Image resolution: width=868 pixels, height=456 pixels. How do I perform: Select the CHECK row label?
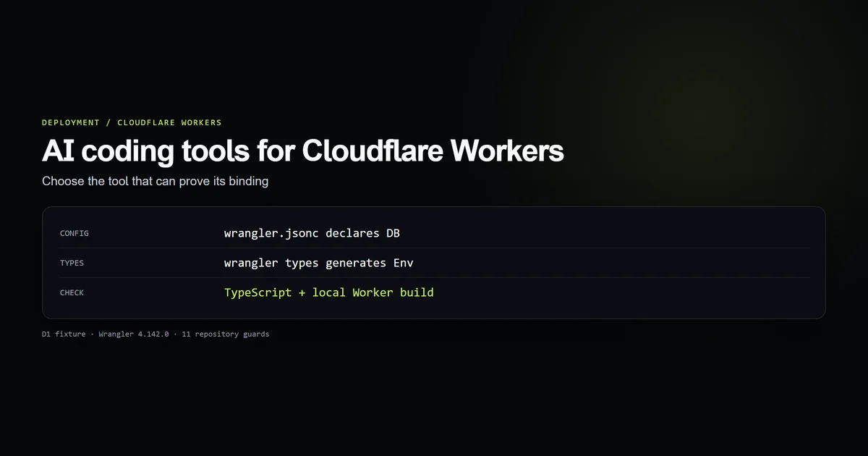pyautogui.click(x=72, y=292)
